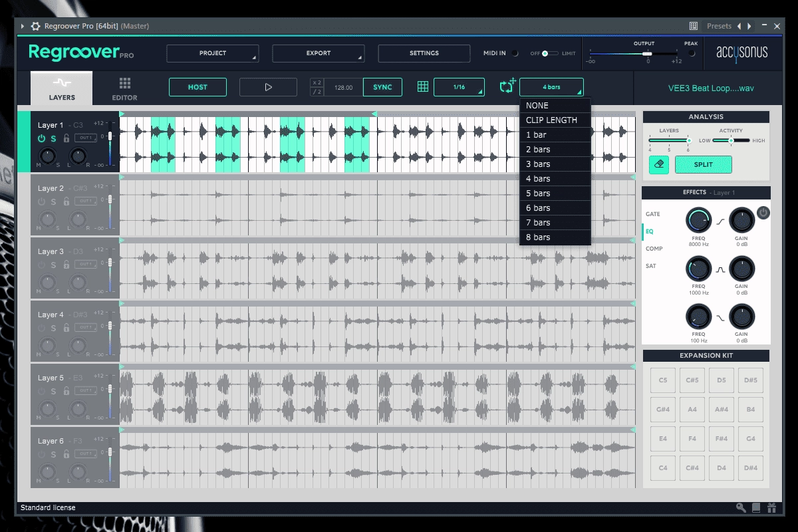This screenshot has width=798, height=532.
Task: Click the VEE3 Beat Loop file name
Action: 711,88
